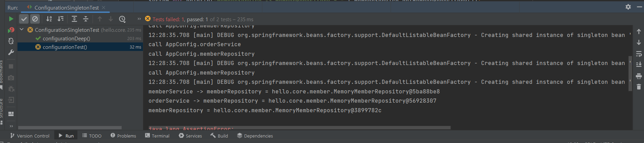Collapse all test tree nodes

tap(86, 19)
